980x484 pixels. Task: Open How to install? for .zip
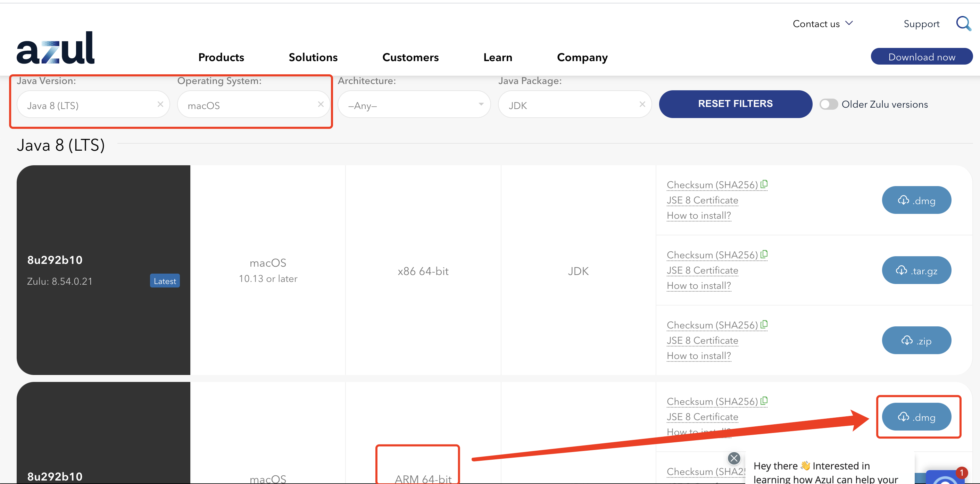tap(699, 356)
